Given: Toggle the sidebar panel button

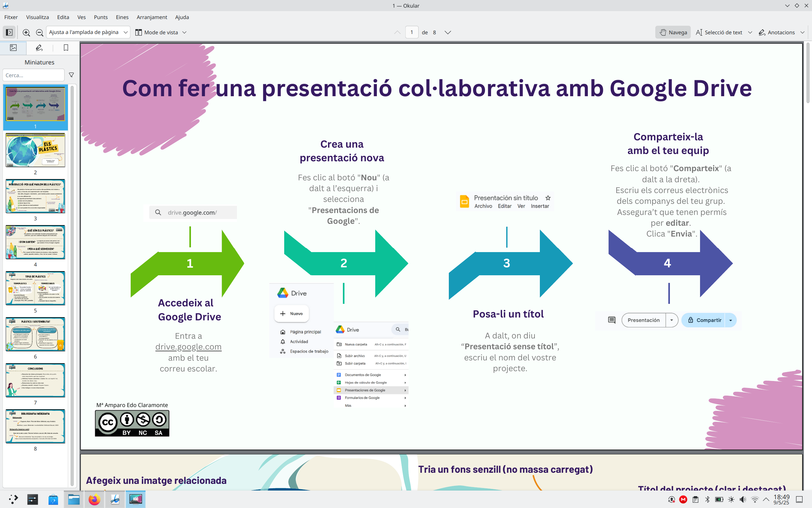Looking at the screenshot, I should coord(10,32).
